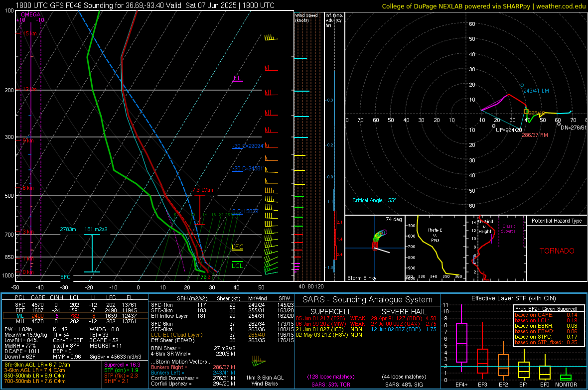Click the 'DN=276/61' label
The width and height of the screenshot is (588, 390).
574,128
